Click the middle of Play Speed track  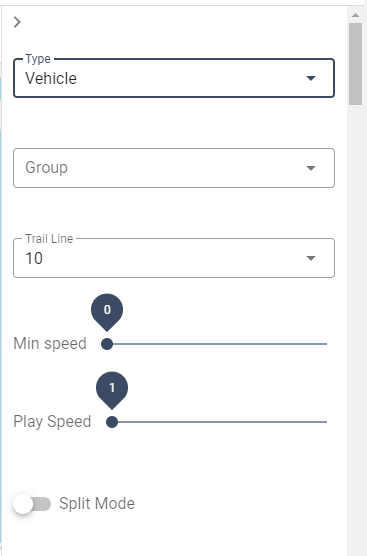(x=219, y=422)
